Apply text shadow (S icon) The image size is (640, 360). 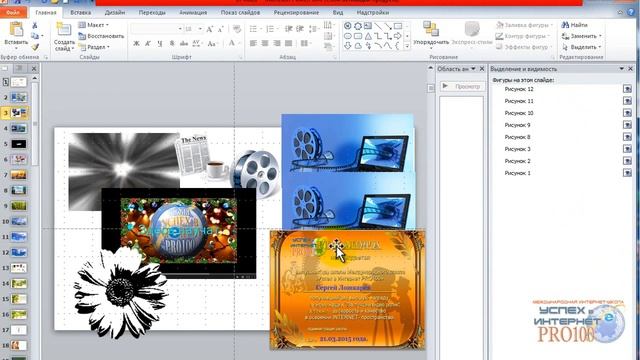point(172,43)
